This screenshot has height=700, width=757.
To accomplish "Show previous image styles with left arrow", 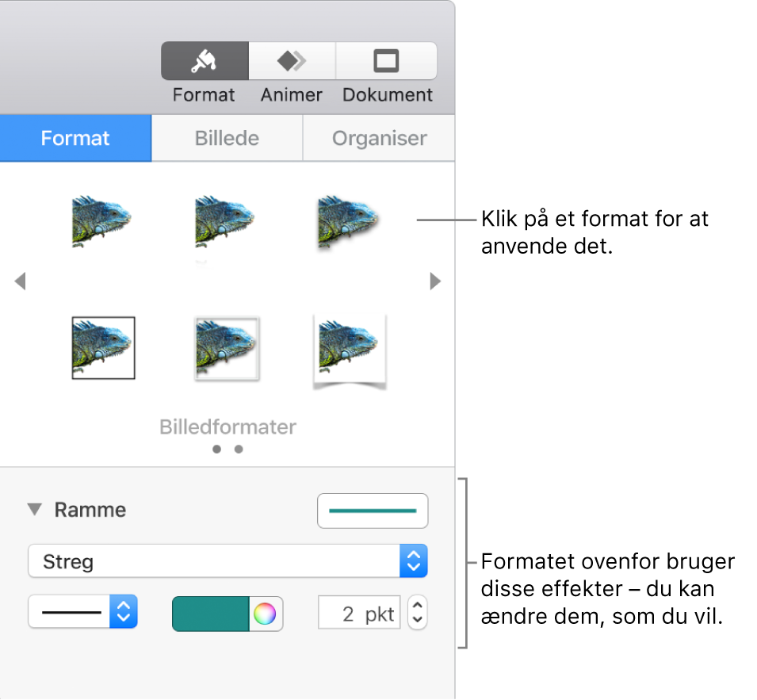I will pos(20,281).
